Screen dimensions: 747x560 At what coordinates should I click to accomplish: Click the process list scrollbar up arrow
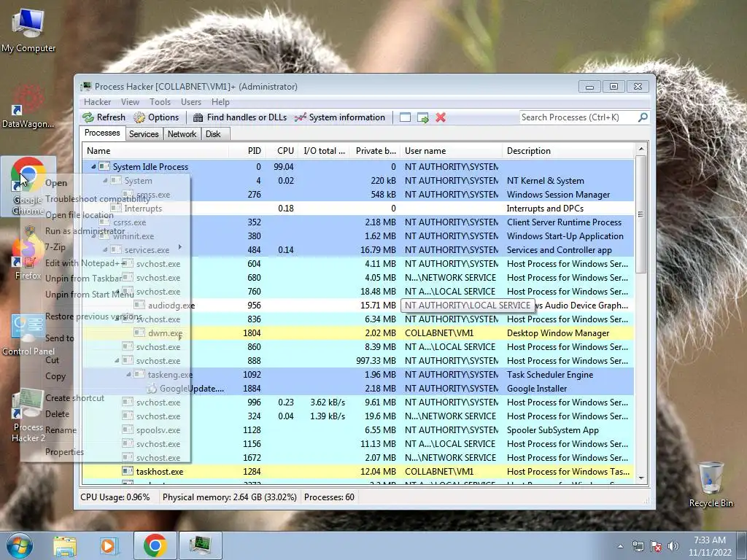pyautogui.click(x=641, y=149)
